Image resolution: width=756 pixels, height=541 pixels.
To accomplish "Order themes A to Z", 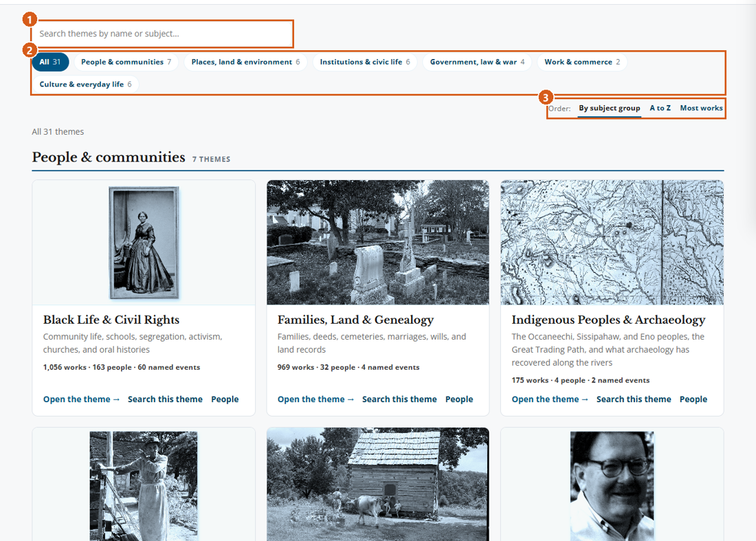I will [x=660, y=108].
